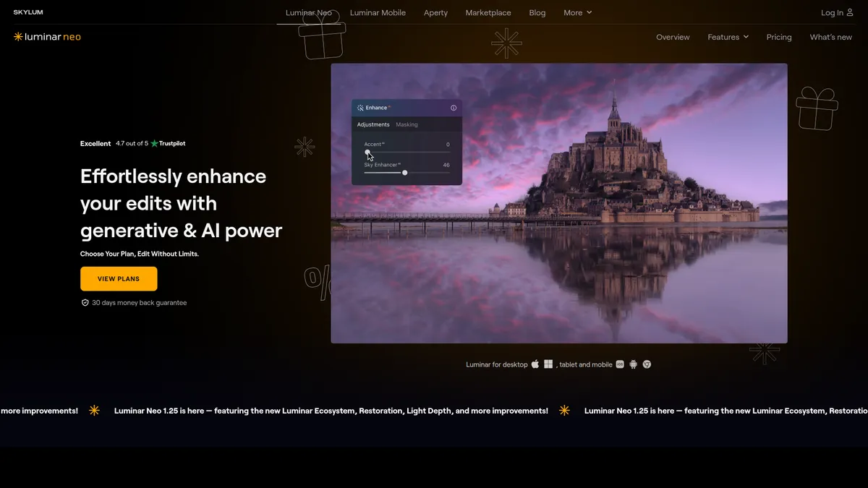This screenshot has height=488, width=868.
Task: Click the iOS icon for mobile version
Action: tap(620, 364)
